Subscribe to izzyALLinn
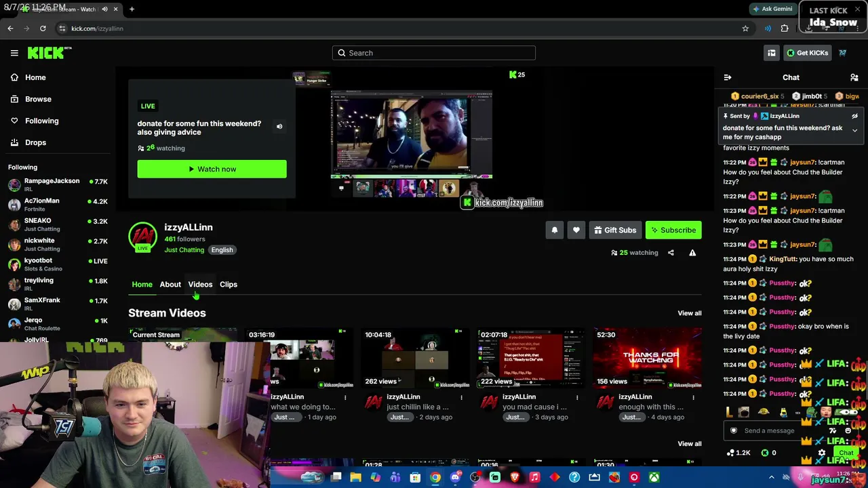The width and height of the screenshot is (868, 488). pyautogui.click(x=673, y=230)
